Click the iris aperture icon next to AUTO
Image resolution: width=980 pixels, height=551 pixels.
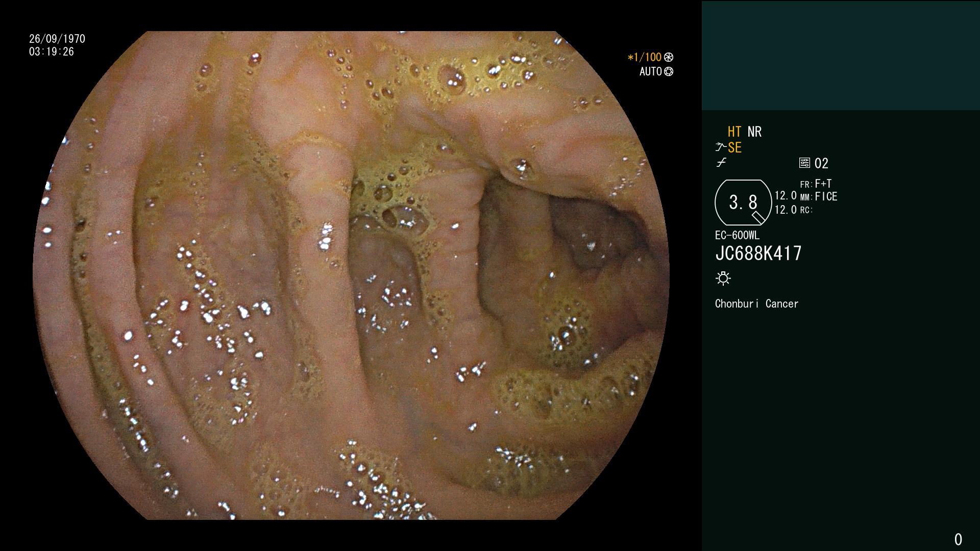(669, 71)
